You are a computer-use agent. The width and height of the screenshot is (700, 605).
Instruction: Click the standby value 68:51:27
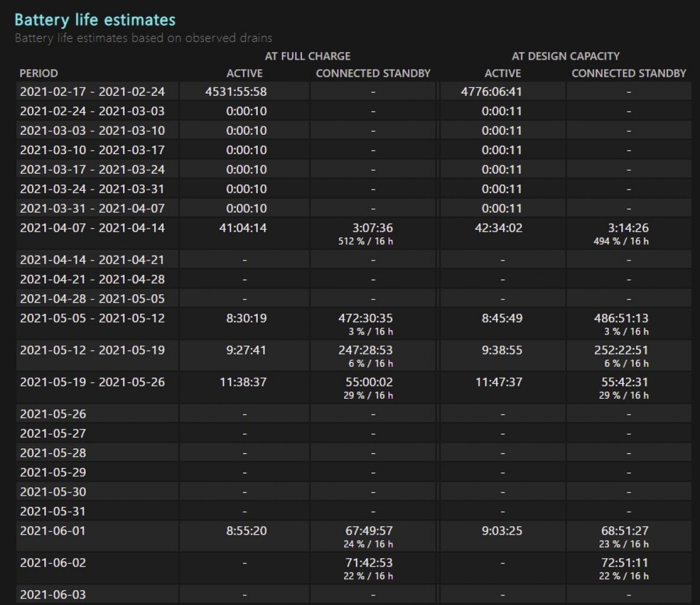624,531
